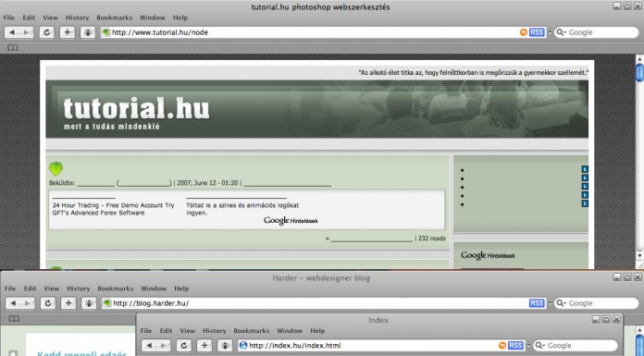The height and width of the screenshot is (356, 644).
Task: Click fifth blue b icon in sidebar list
Action: click(x=585, y=203)
